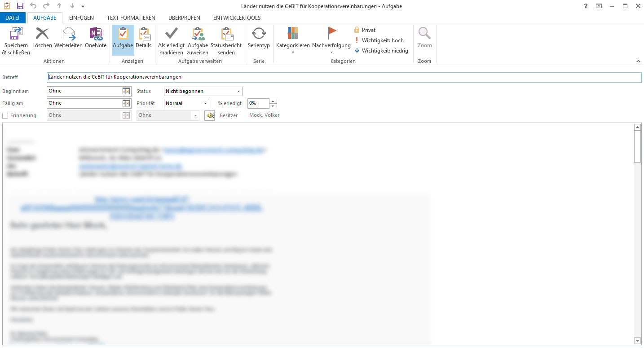Send a status report (Statusbericht senden)
This screenshot has width=644, height=348.
pyautogui.click(x=226, y=40)
